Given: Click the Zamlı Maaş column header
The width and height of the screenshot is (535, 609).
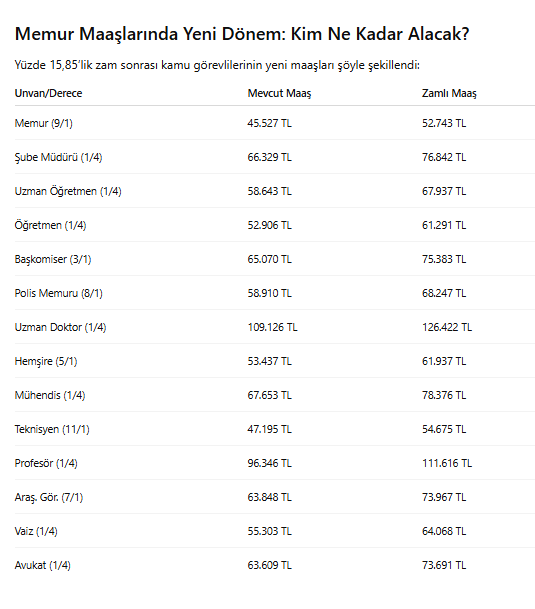Looking at the screenshot, I should click(449, 93).
